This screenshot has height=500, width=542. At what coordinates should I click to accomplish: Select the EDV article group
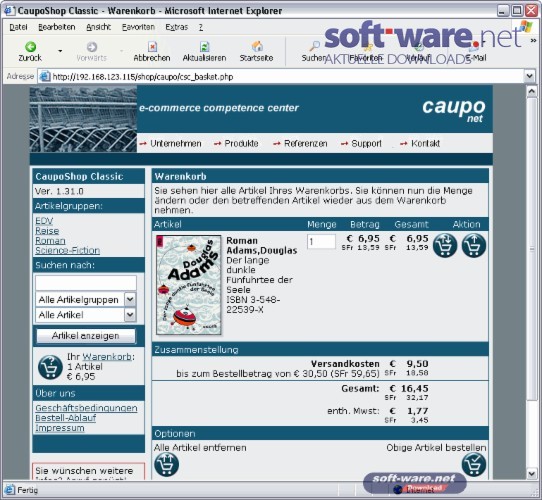point(44,221)
